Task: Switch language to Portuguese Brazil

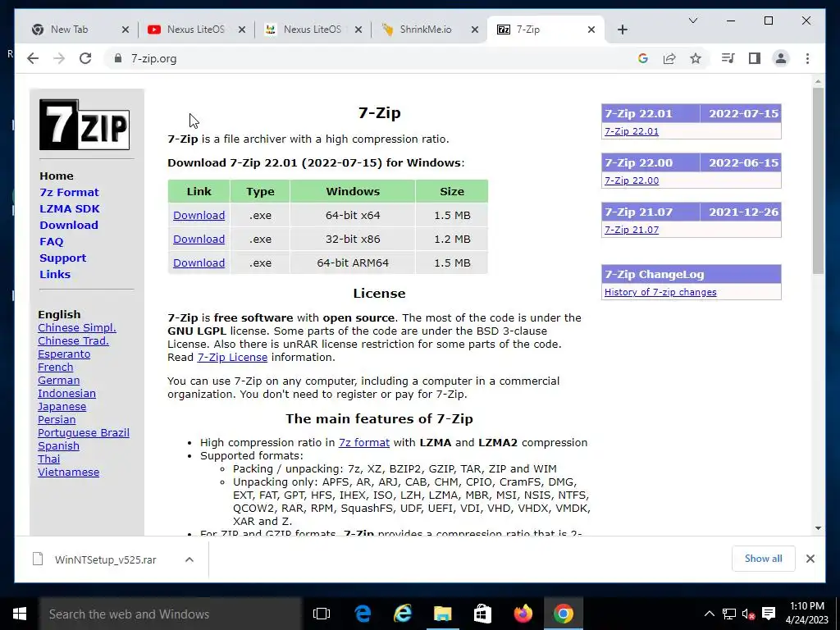Action: (84, 433)
